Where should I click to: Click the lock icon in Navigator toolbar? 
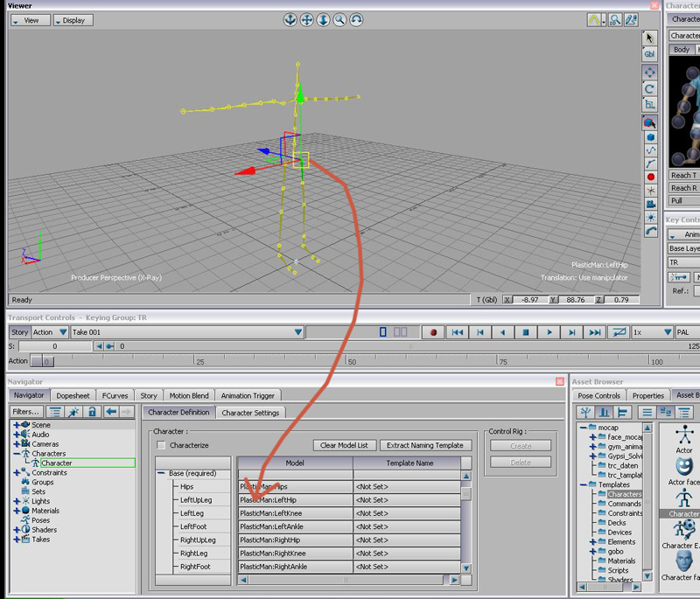coord(92,412)
